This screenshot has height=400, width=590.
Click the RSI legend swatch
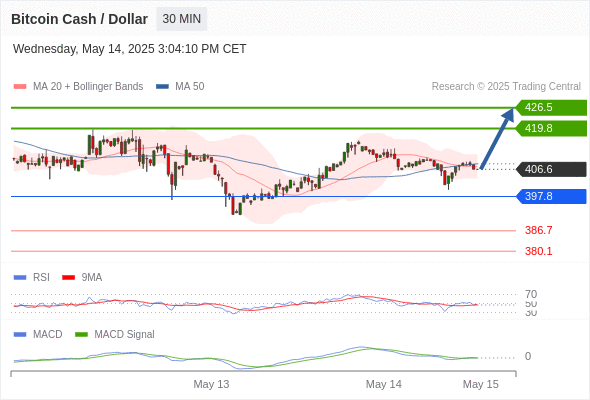click(20, 278)
